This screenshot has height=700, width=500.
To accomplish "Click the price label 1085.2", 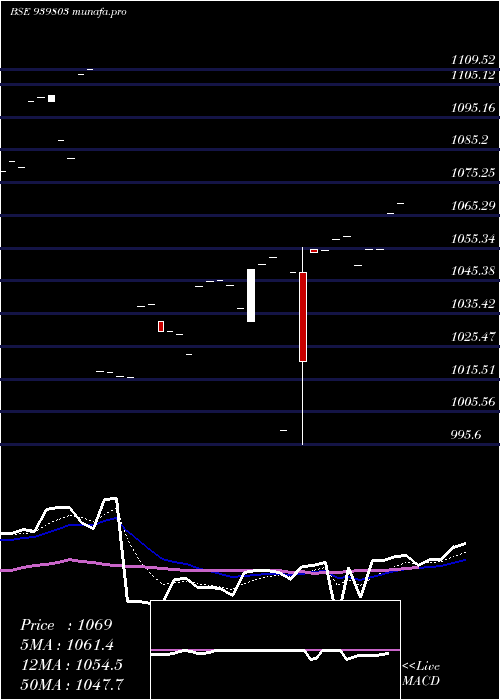I will coord(469,141).
